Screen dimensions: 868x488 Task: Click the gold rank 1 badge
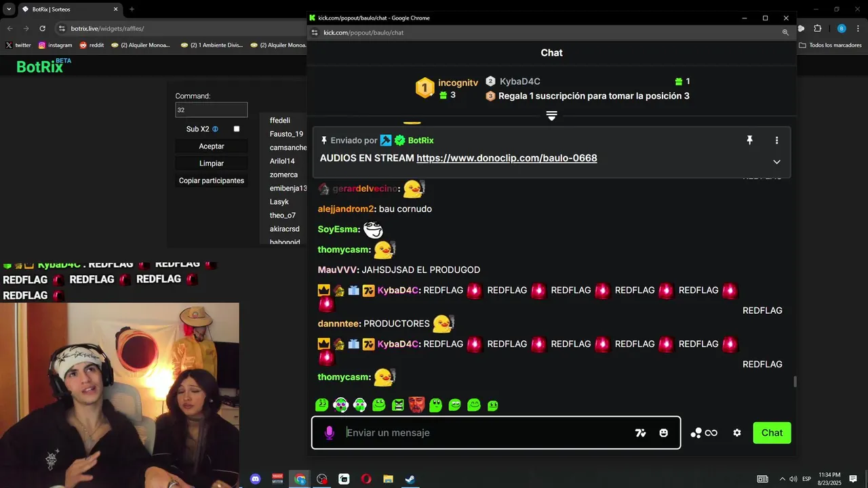[x=425, y=87]
